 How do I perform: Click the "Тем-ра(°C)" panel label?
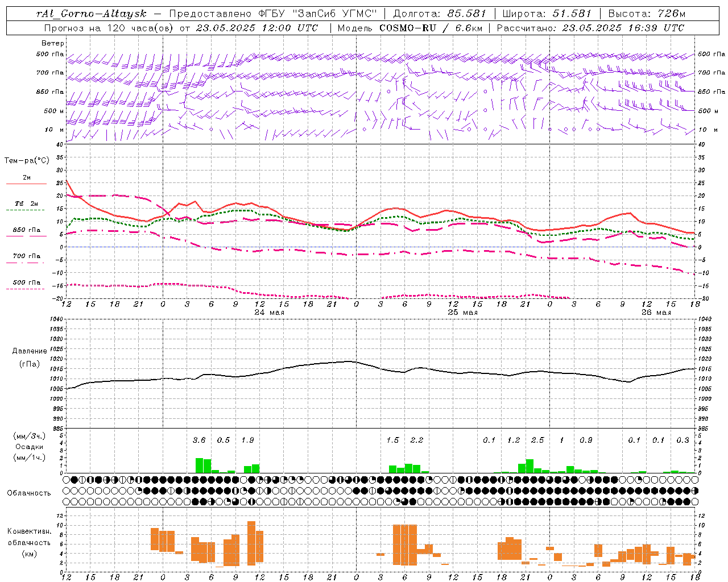pyautogui.click(x=27, y=161)
